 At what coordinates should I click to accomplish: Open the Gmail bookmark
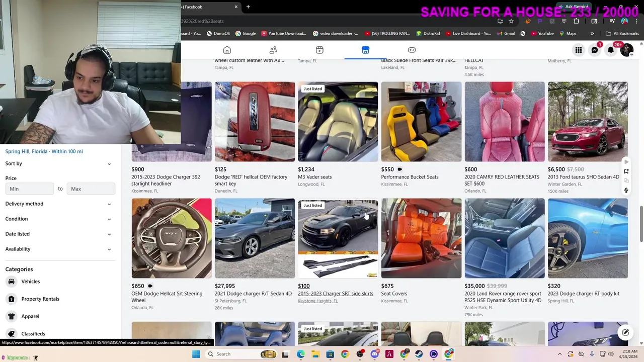click(x=505, y=33)
